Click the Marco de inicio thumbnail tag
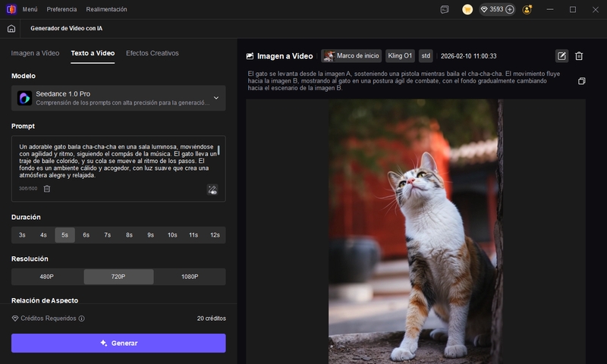This screenshot has width=607, height=364. pyautogui.click(x=351, y=56)
